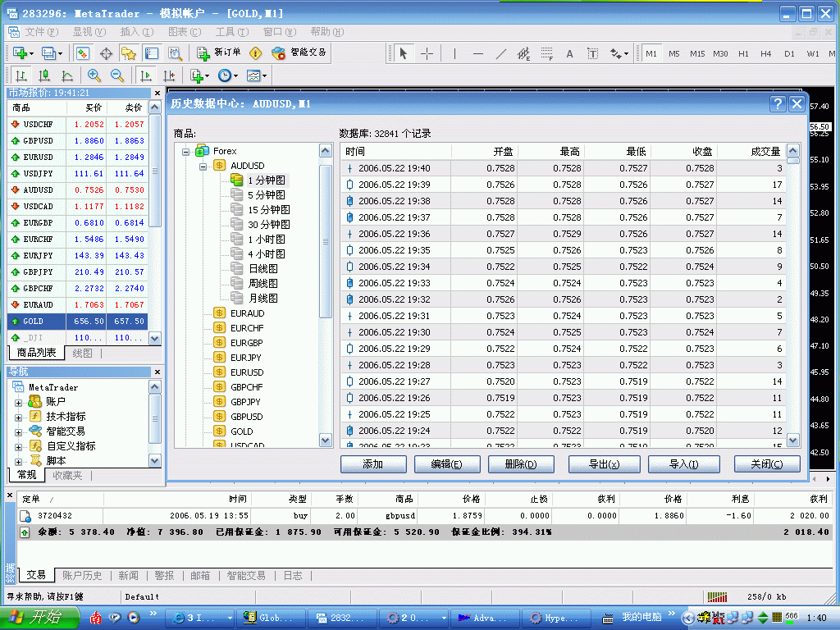Open the indicators list icon
Image resolution: width=840 pixels, height=630 pixels.
point(197,75)
